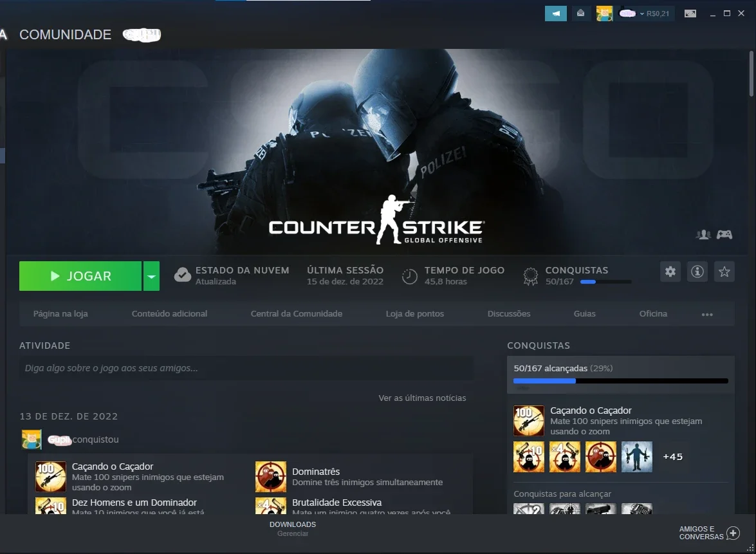Click Brutalidade Excessiva achievement icon
The width and height of the screenshot is (756, 554).
tap(271, 506)
